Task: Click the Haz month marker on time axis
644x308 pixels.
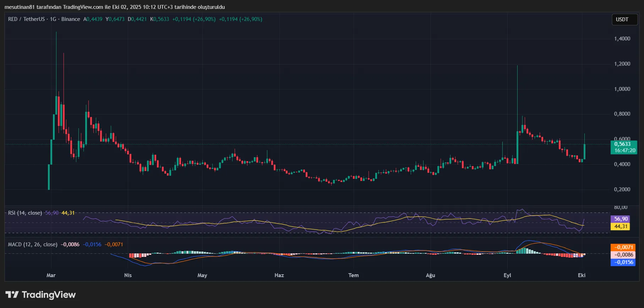Action: (279, 275)
